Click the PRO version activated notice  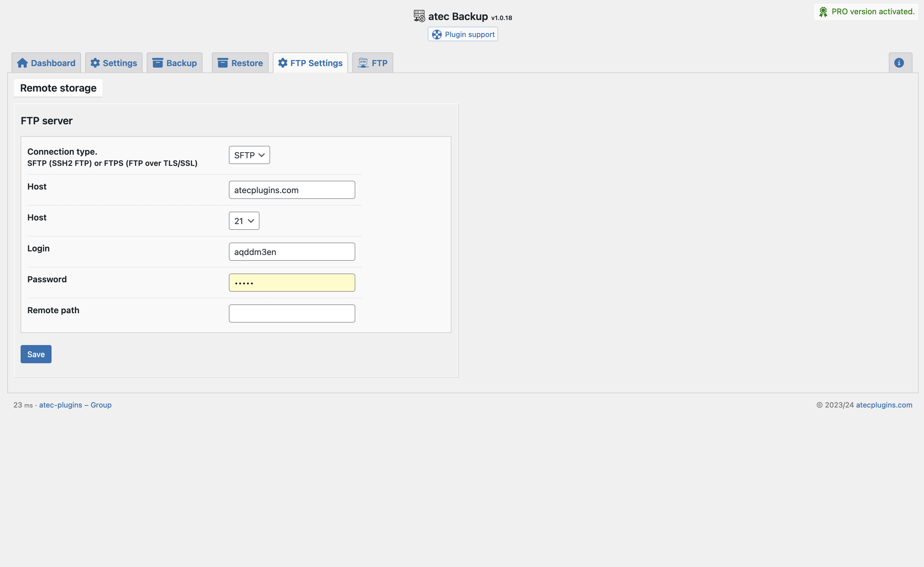point(866,12)
